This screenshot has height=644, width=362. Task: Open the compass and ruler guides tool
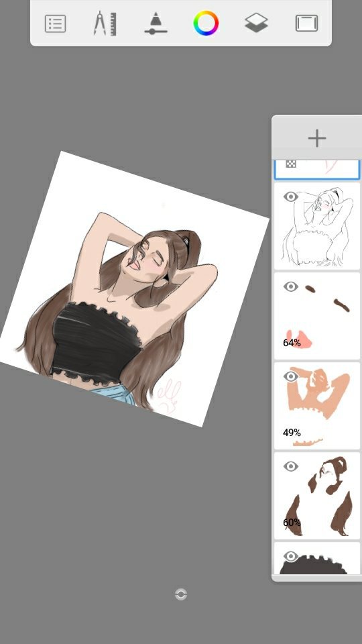point(105,23)
